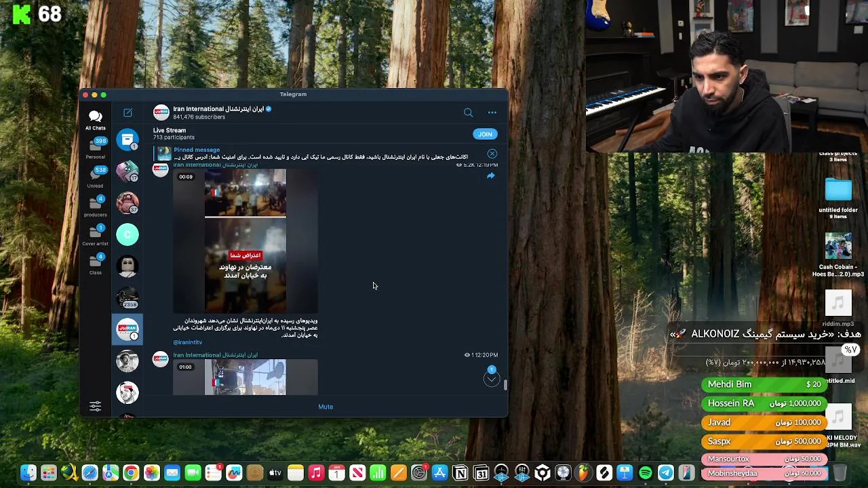Open Numbers from the Dock
The height and width of the screenshot is (488, 868).
[x=378, y=473]
